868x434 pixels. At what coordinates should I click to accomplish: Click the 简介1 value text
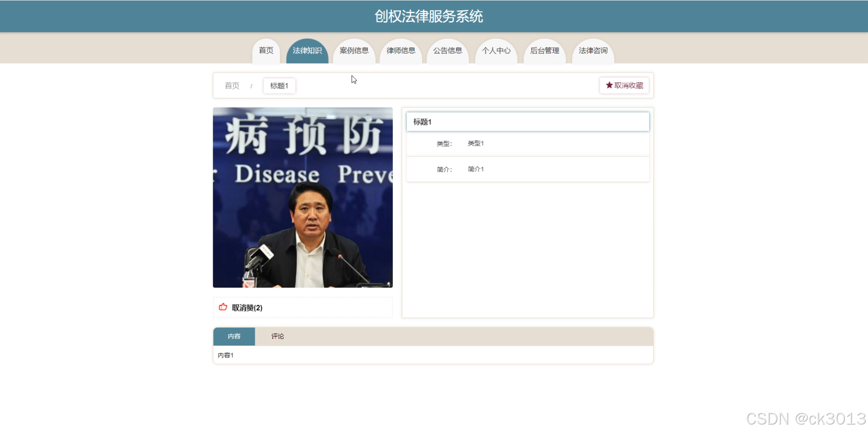pyautogui.click(x=476, y=169)
